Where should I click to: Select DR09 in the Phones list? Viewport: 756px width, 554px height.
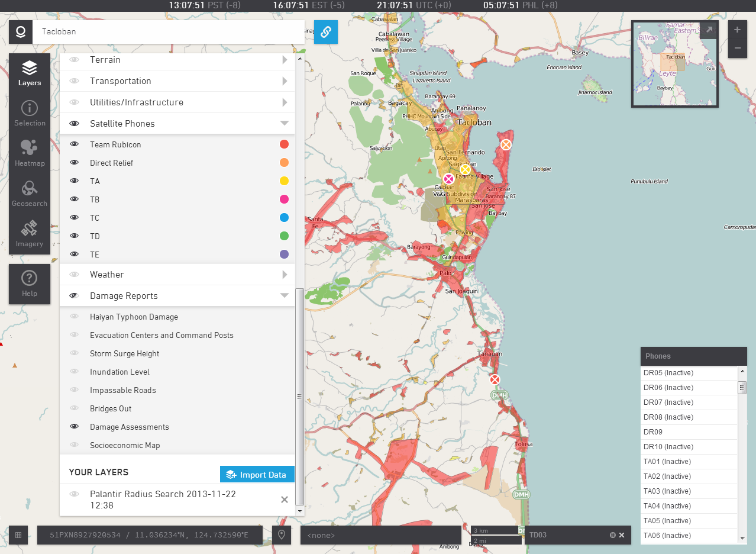(x=689, y=432)
